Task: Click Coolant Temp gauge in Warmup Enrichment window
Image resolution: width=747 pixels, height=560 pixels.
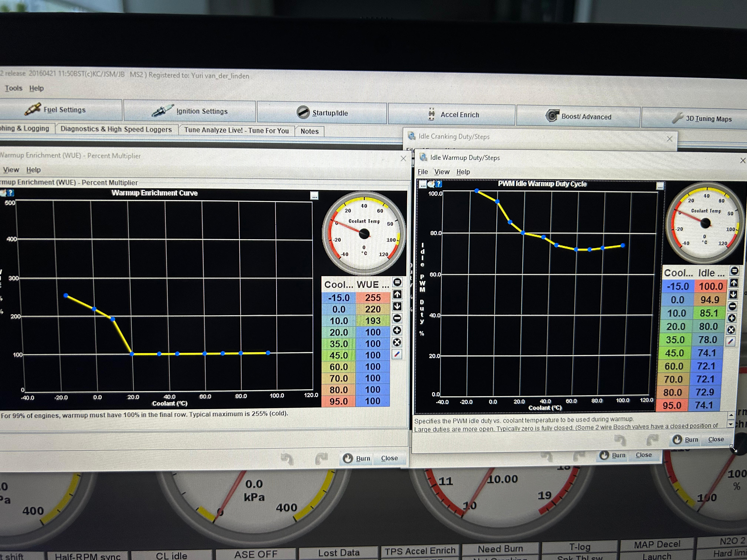Action: tap(364, 233)
